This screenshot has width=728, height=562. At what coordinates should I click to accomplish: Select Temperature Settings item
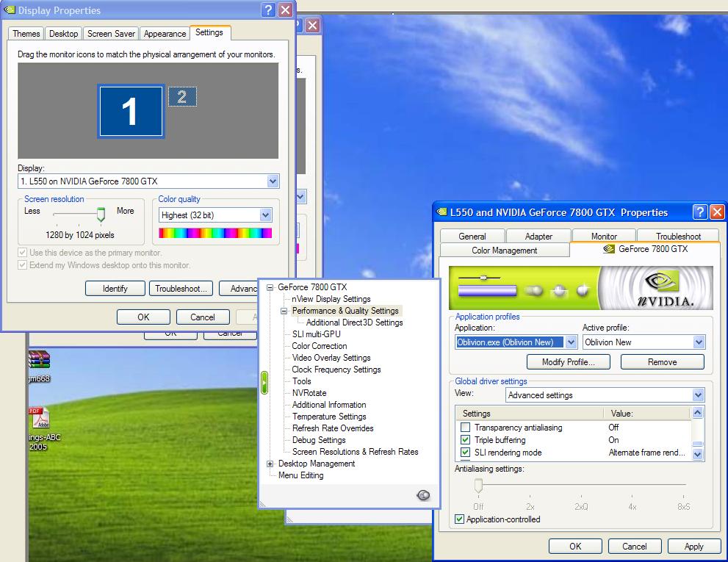329,417
